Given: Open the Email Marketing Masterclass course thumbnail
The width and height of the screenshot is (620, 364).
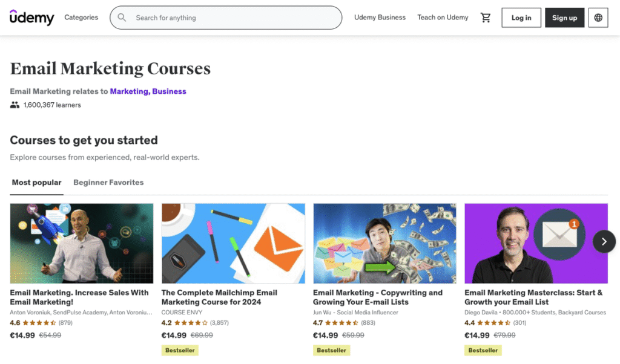Looking at the screenshot, I should [536, 243].
